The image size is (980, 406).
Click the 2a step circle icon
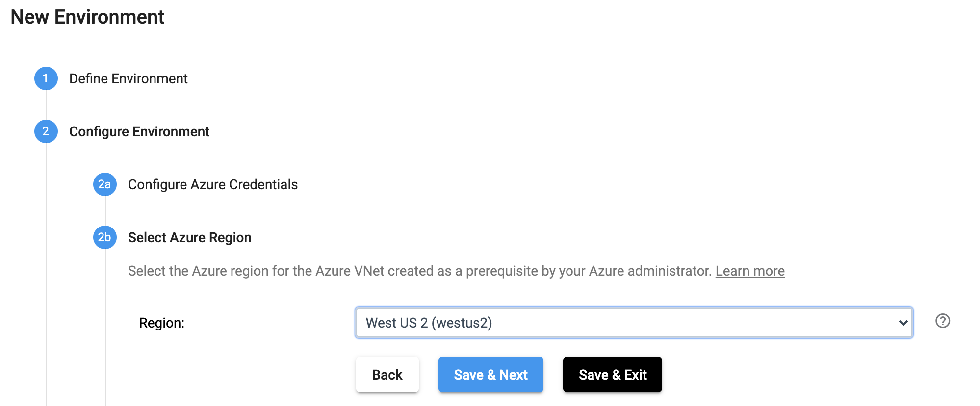point(104,184)
